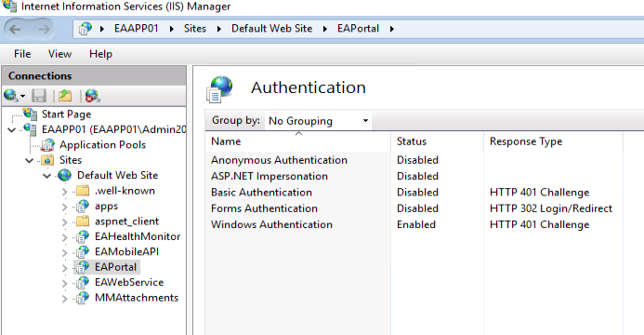Collapse the Default Web Site node
This screenshot has width=644, height=335.
pyautogui.click(x=47, y=176)
